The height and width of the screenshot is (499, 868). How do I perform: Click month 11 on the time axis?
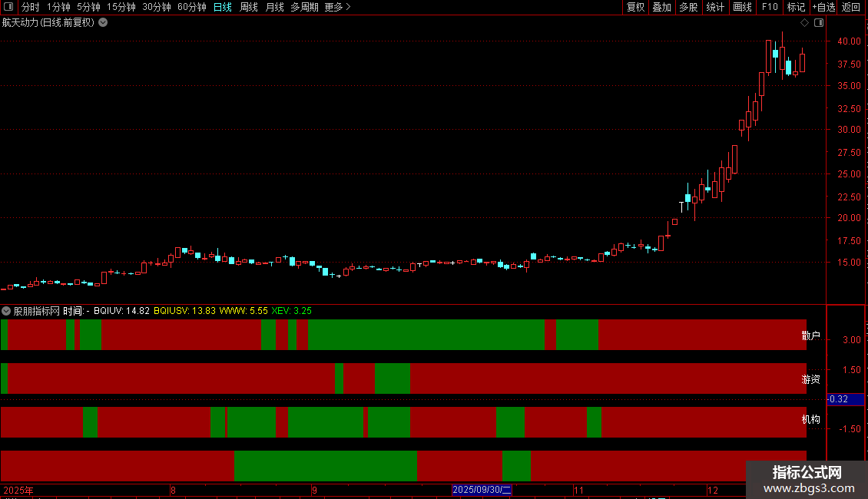pyautogui.click(x=578, y=490)
